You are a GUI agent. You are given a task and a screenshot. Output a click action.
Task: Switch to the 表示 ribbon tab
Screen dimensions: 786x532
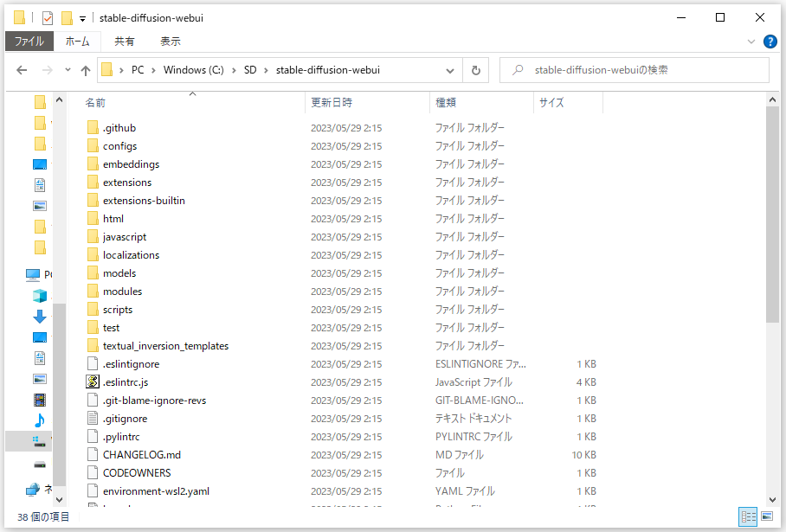(x=170, y=41)
